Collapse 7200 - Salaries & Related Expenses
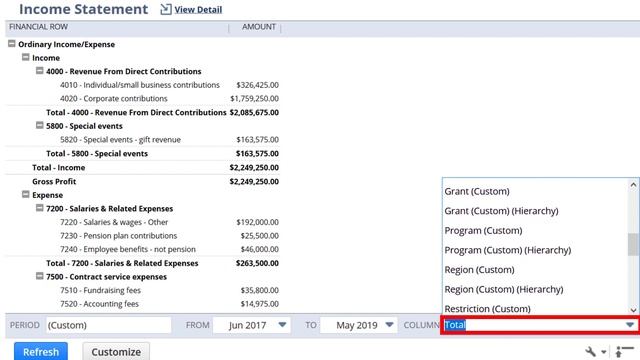Viewport: 640px width, 360px height. 40,208
